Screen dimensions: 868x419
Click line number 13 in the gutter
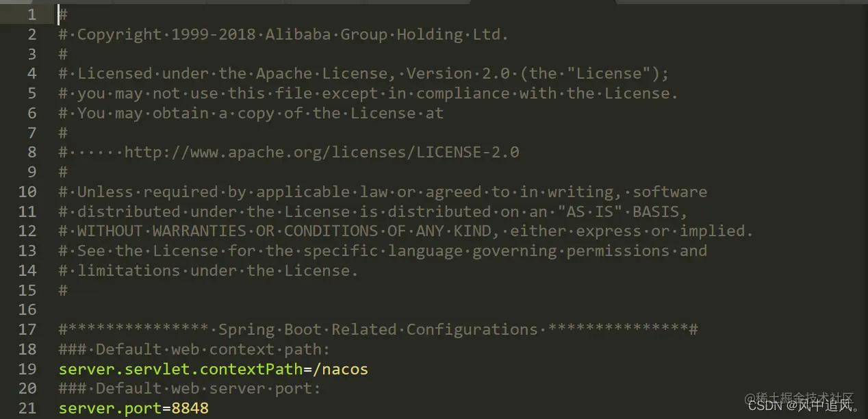pyautogui.click(x=28, y=251)
